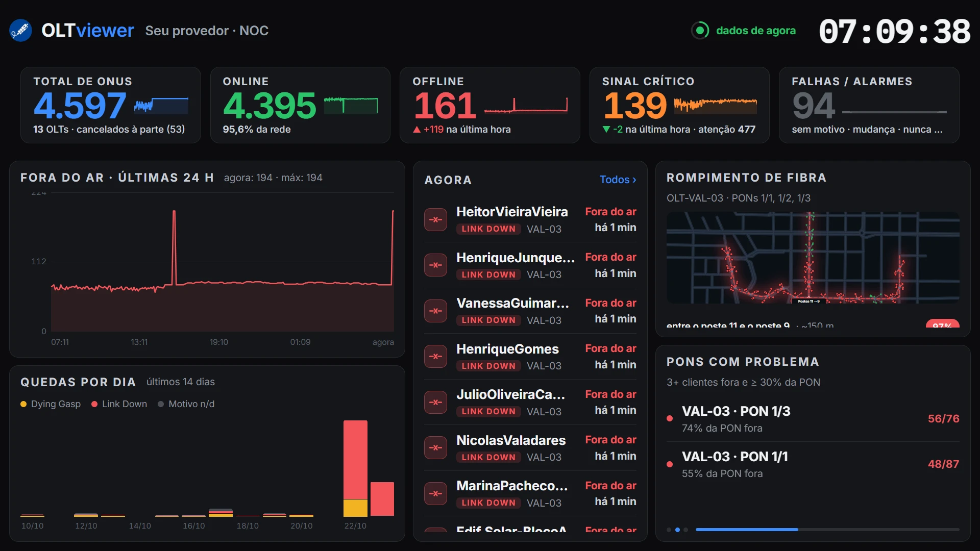Open the Sinal Crítico card
This screenshot has width=980, height=551.
pos(679,105)
